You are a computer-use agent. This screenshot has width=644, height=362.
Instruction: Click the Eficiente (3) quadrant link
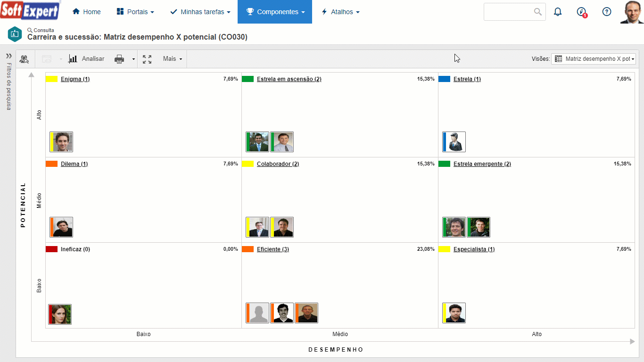(x=272, y=249)
